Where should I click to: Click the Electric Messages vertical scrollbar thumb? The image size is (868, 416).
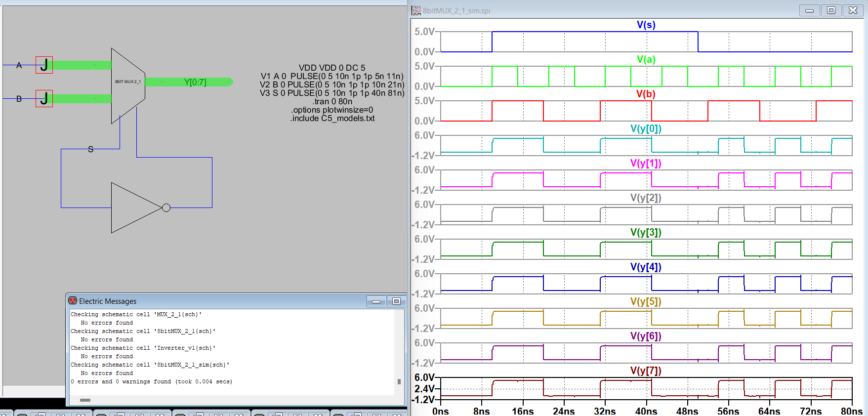[x=399, y=381]
